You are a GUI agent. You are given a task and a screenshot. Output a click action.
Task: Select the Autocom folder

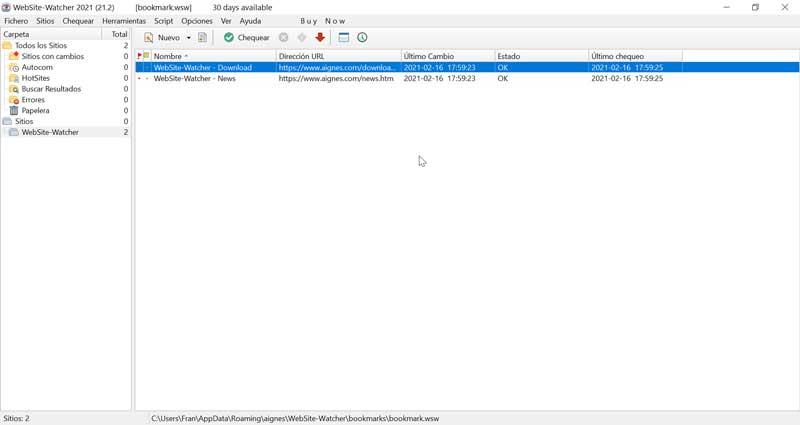[x=37, y=67]
